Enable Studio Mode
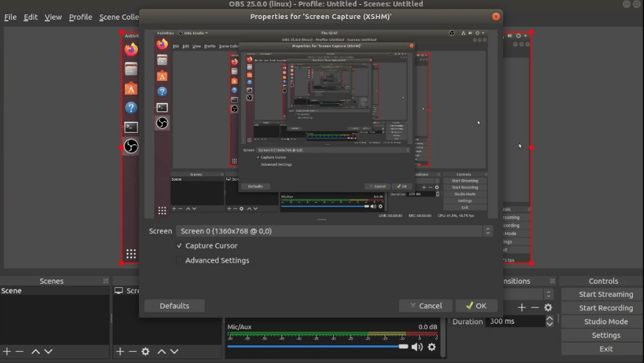Viewport: 644px width, 363px height. coord(606,322)
